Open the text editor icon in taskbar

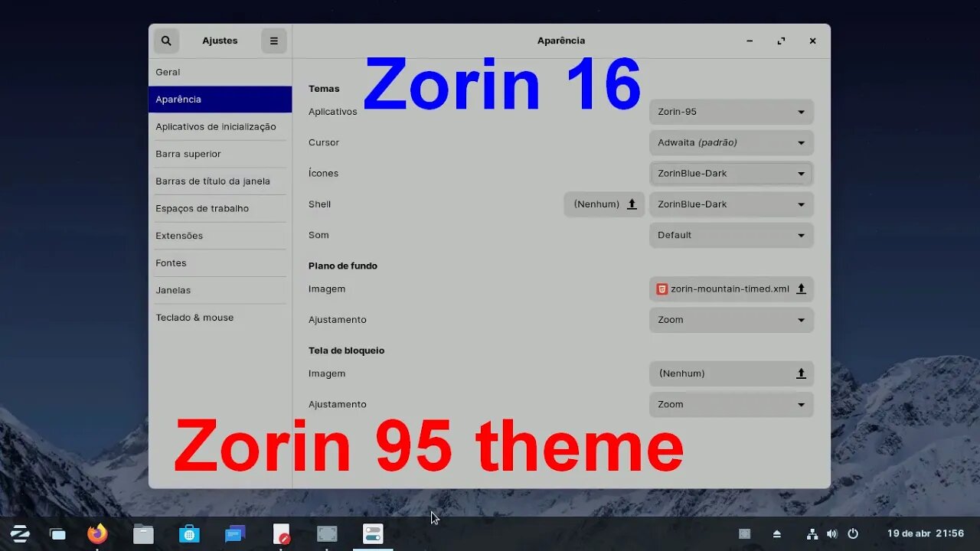click(281, 533)
